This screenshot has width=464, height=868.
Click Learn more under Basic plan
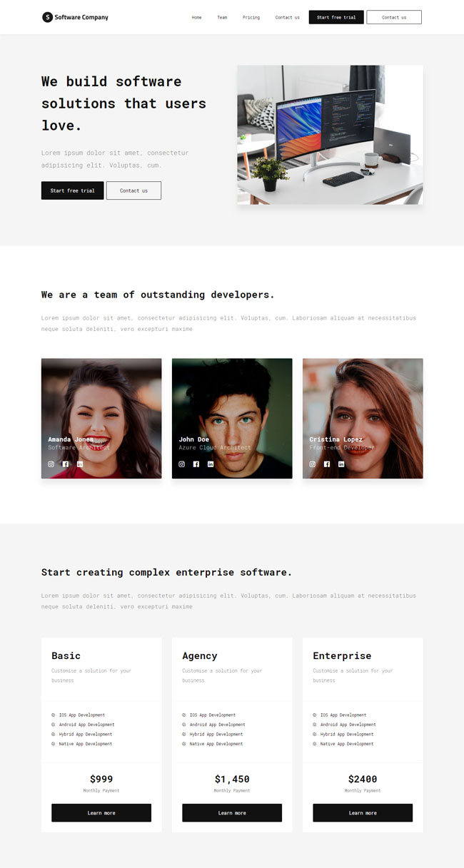101,813
